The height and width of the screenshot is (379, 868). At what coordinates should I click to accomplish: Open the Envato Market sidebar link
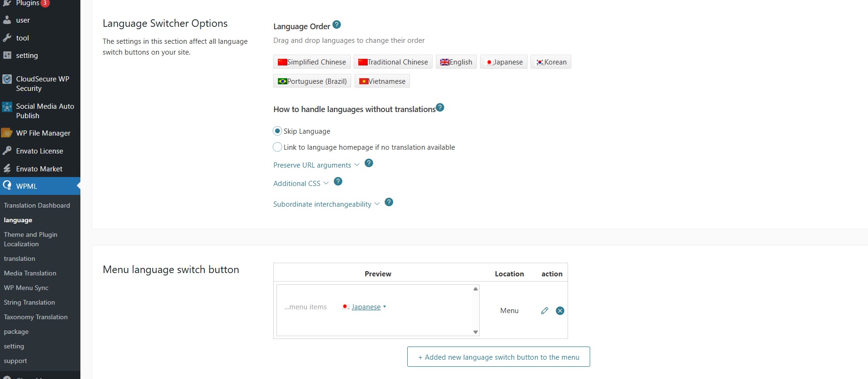coord(39,169)
